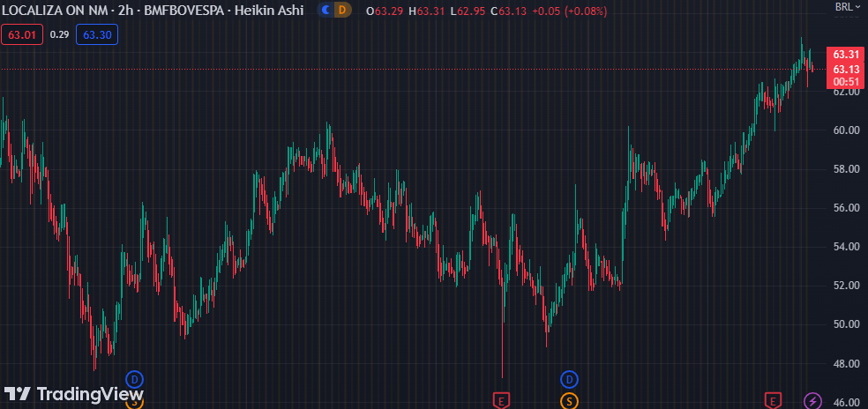Click the 0.29 spread value

coord(59,35)
